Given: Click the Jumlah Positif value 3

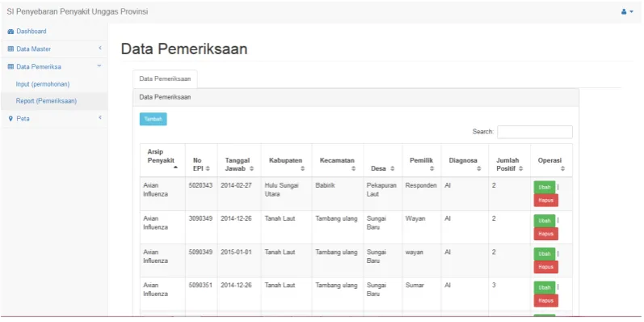Looking at the screenshot, I should click(x=494, y=286).
